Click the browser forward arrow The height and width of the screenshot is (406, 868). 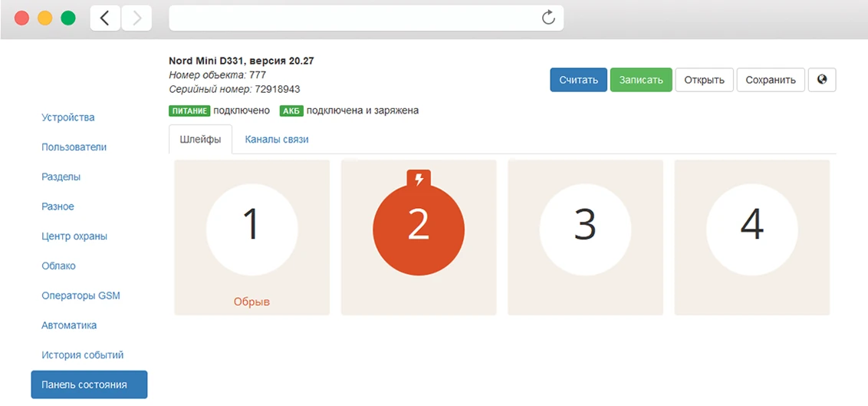(136, 18)
